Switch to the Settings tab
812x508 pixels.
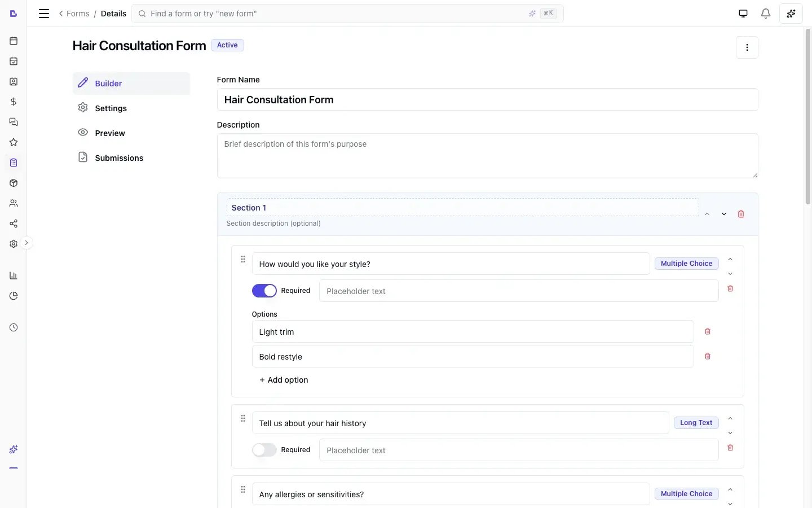click(x=110, y=108)
